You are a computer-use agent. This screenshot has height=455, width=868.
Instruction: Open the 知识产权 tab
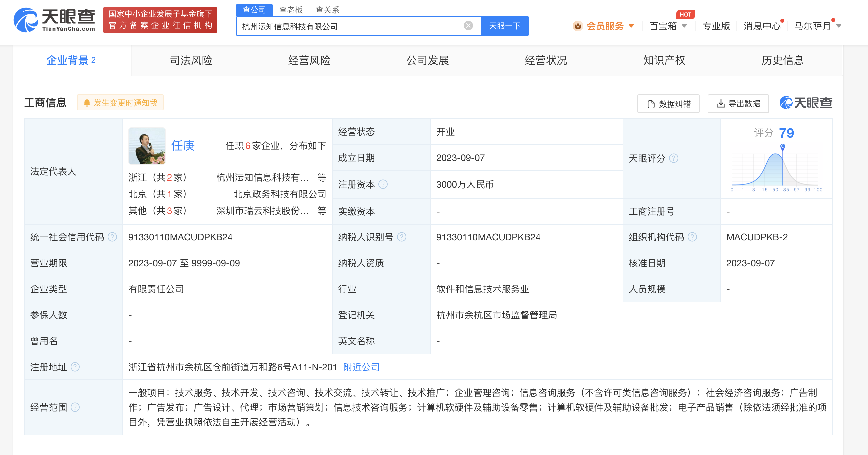[x=664, y=60]
